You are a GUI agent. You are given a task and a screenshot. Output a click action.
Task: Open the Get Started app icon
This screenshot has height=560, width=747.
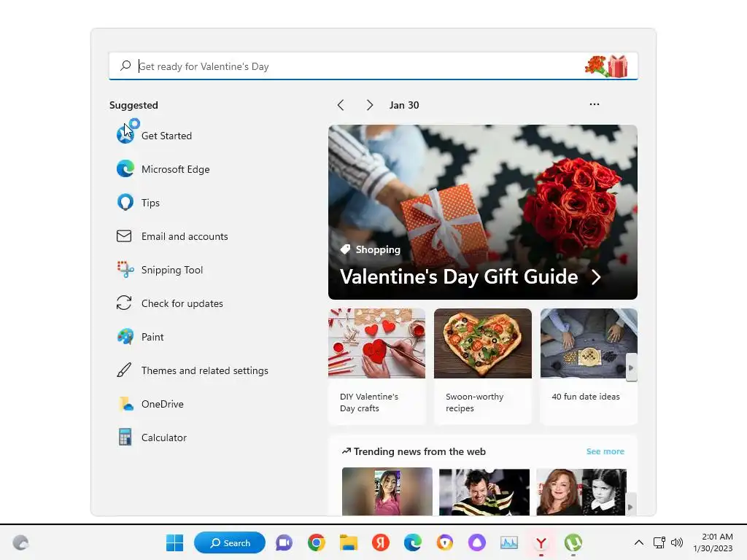[x=125, y=135]
